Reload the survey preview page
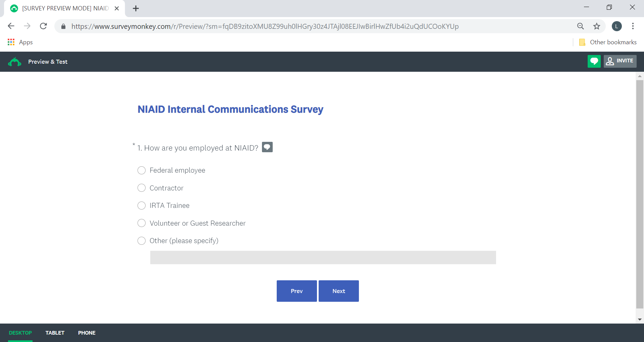The image size is (644, 342). tap(43, 26)
